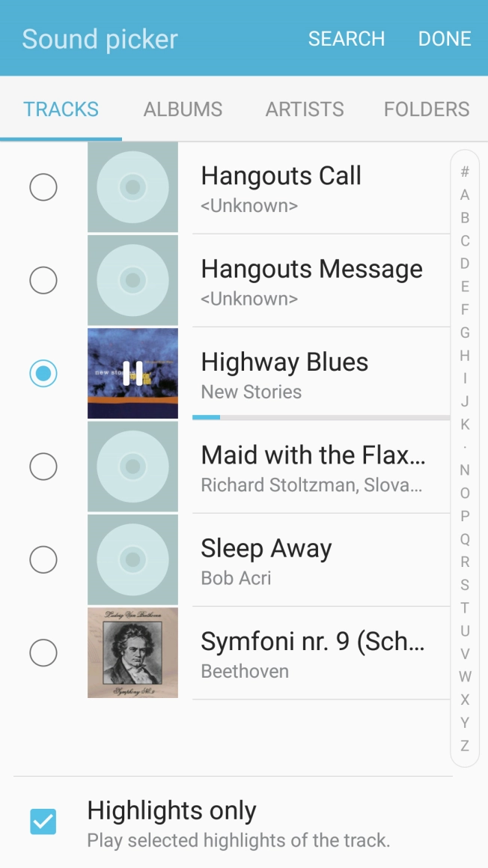Click the Hangouts Message CD artwork icon

pos(132,279)
